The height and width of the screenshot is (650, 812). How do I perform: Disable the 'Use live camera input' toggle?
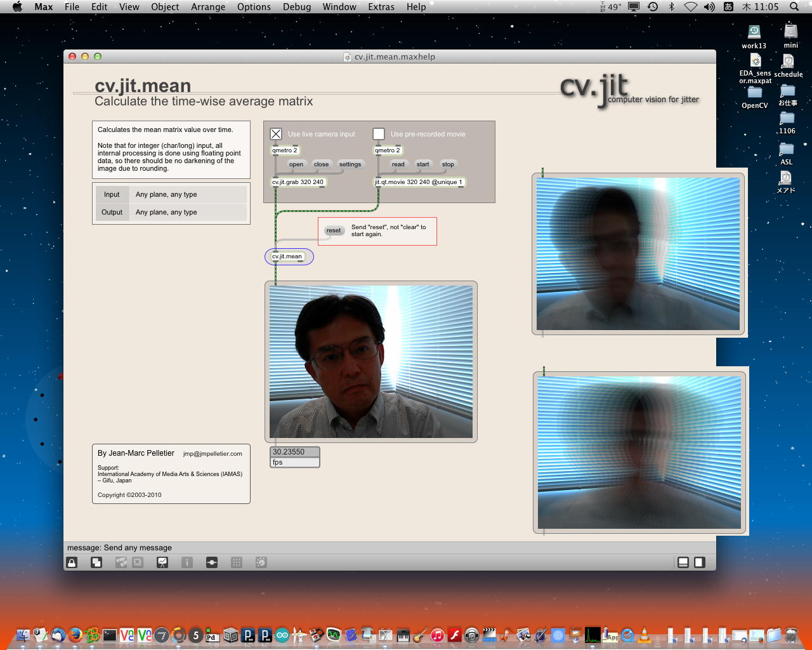click(x=276, y=134)
